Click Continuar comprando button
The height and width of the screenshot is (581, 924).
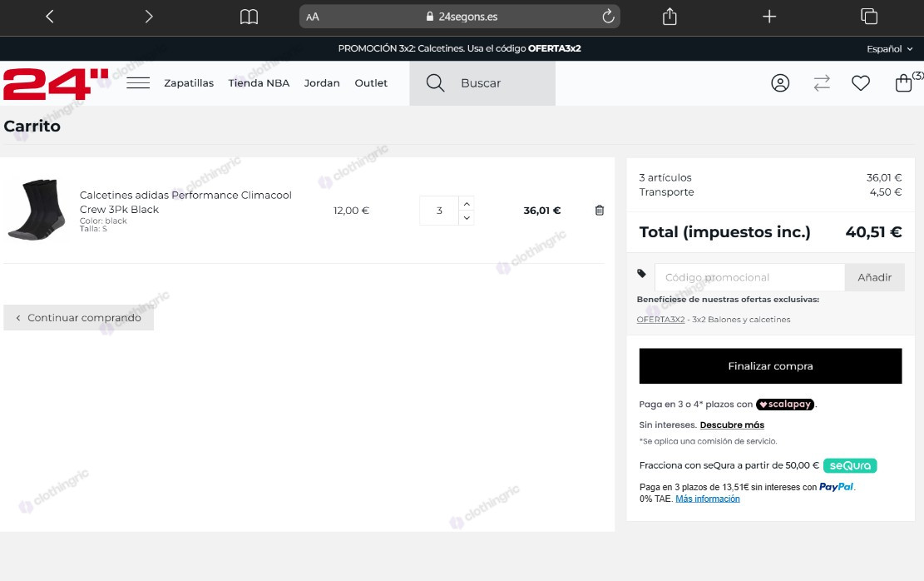[78, 317]
